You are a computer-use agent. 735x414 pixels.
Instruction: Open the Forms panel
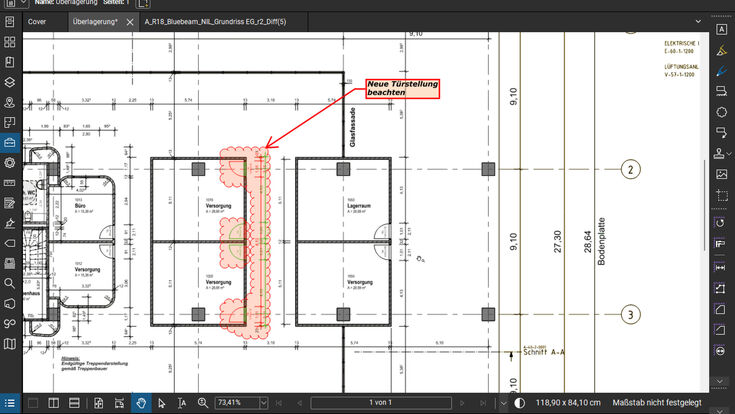(x=10, y=203)
